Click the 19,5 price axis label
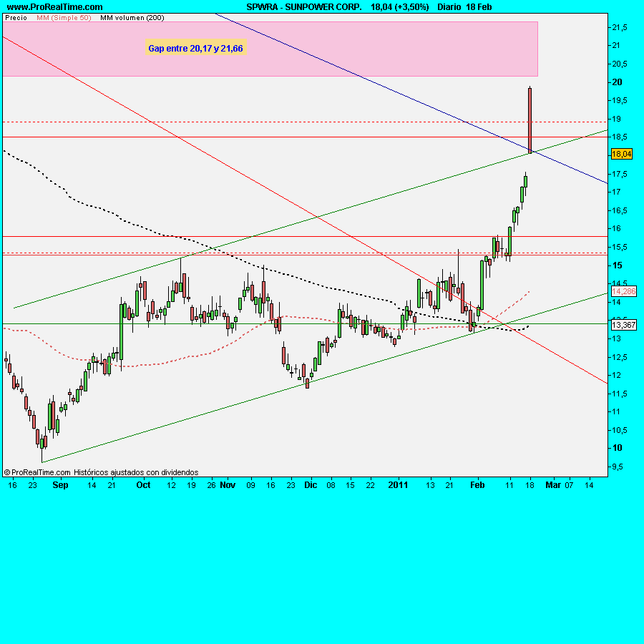The width and height of the screenshot is (644, 644). point(620,101)
